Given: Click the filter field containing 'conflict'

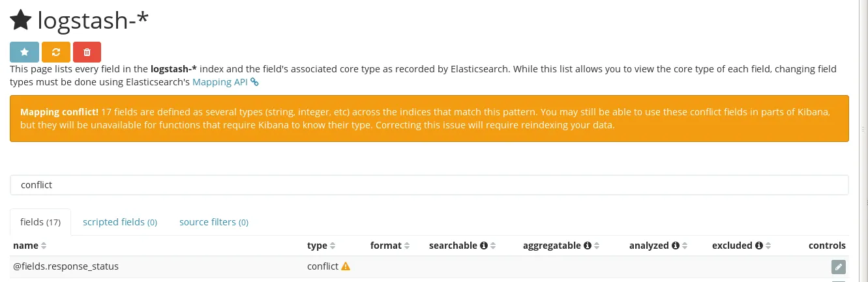Looking at the screenshot, I should (x=429, y=185).
